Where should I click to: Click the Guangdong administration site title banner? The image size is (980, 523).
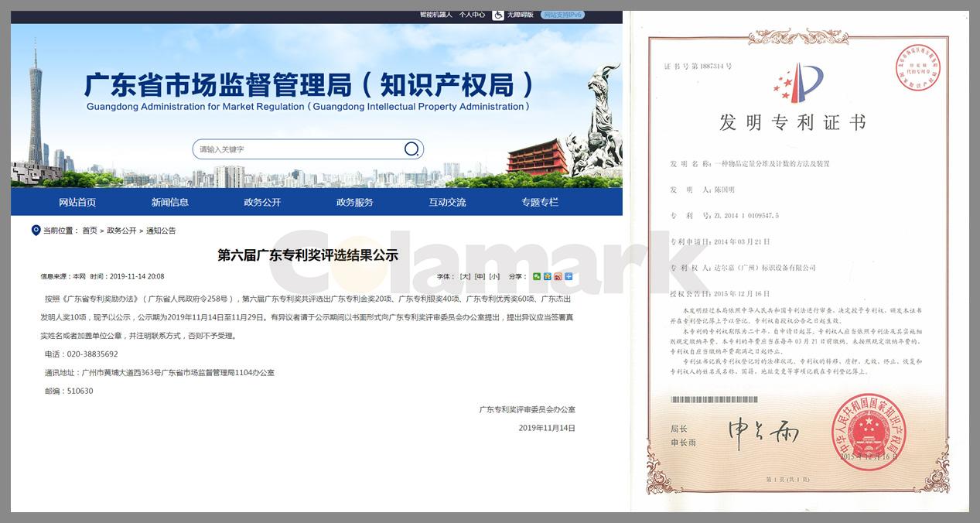point(309,91)
